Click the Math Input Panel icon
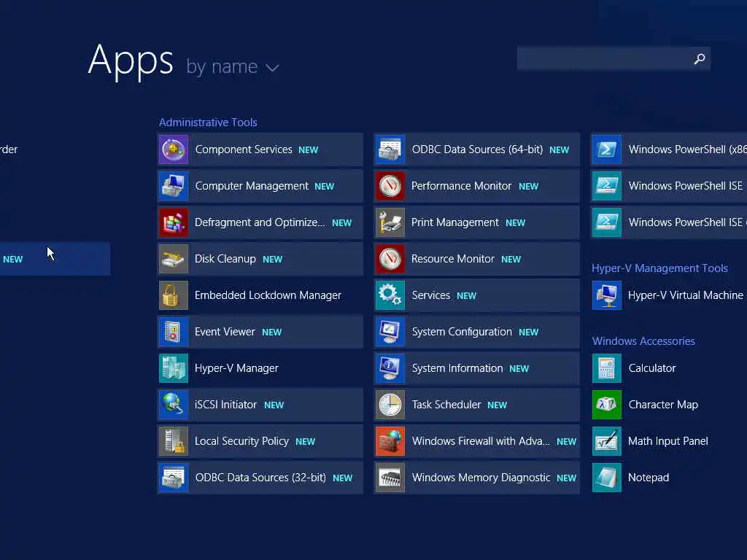The image size is (747, 560). pyautogui.click(x=607, y=441)
